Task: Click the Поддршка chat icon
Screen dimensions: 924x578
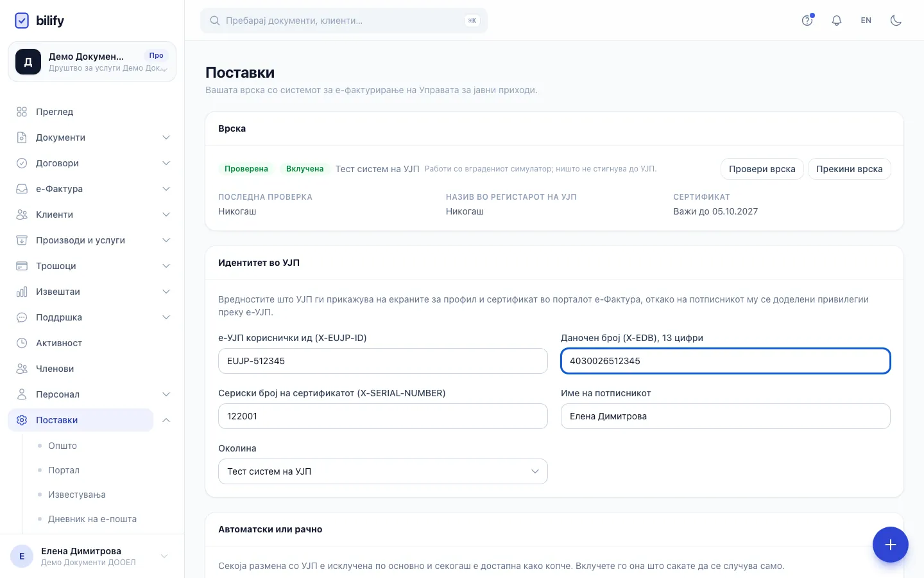Action: point(22,317)
